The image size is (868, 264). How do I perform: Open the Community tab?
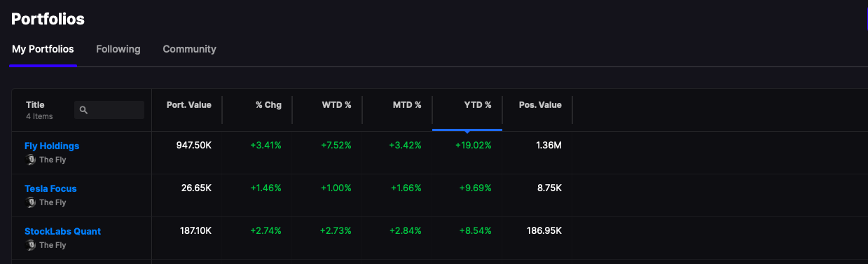click(189, 49)
